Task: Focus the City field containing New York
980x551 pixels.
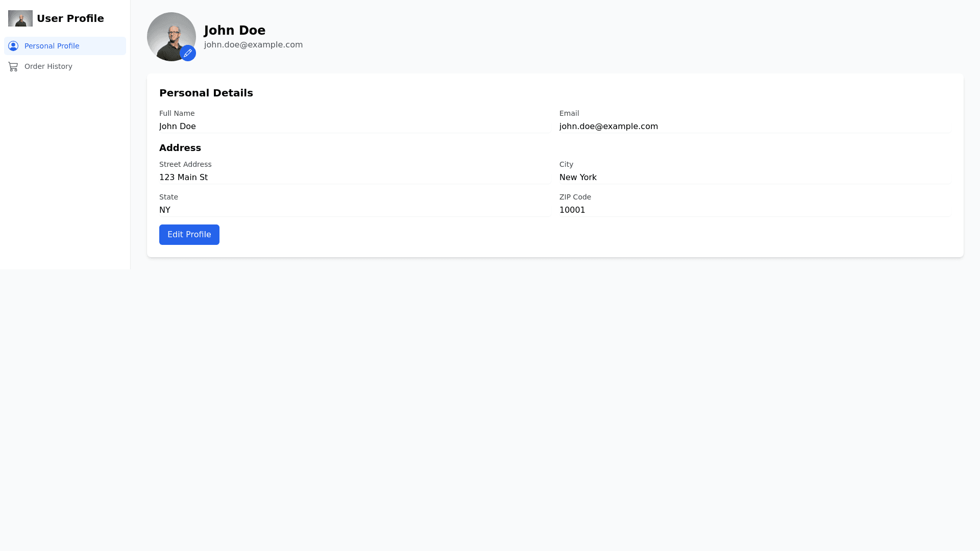Action: [x=755, y=177]
